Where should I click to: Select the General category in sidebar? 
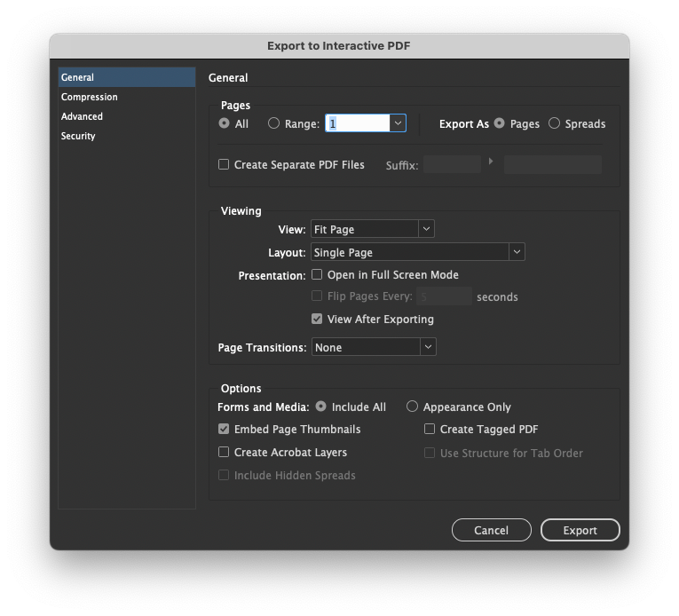[127, 77]
